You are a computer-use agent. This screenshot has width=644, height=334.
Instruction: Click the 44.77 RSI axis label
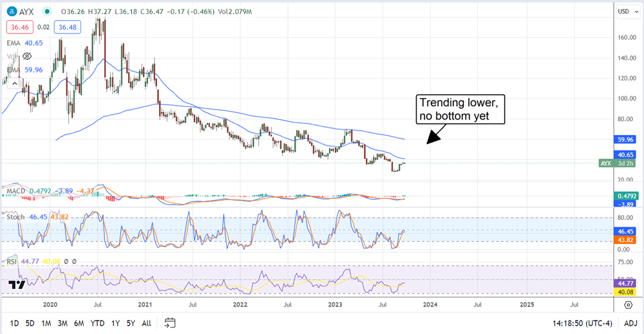625,284
